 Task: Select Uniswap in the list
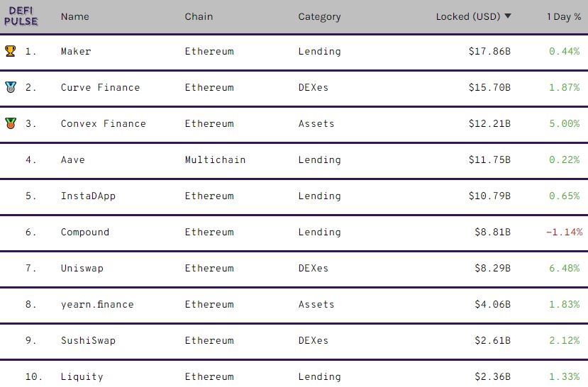(x=82, y=268)
